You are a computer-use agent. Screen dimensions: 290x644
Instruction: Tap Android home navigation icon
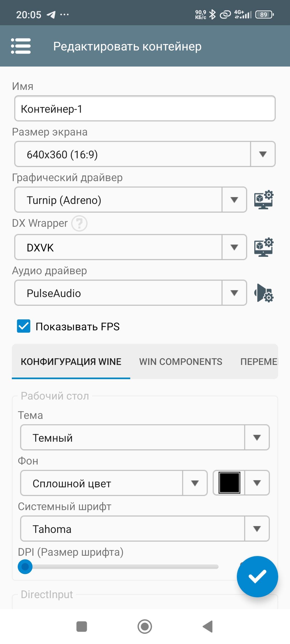(145, 627)
